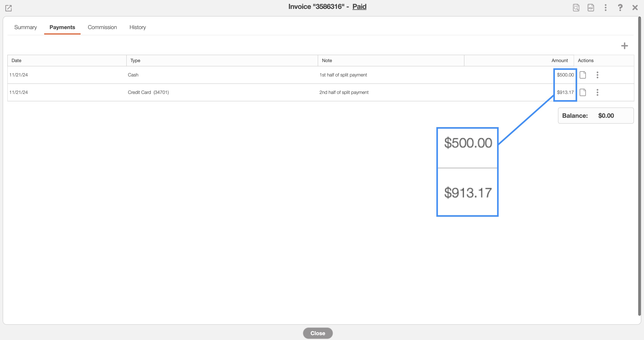Click the help question mark icon
This screenshot has width=644, height=340.
620,8
